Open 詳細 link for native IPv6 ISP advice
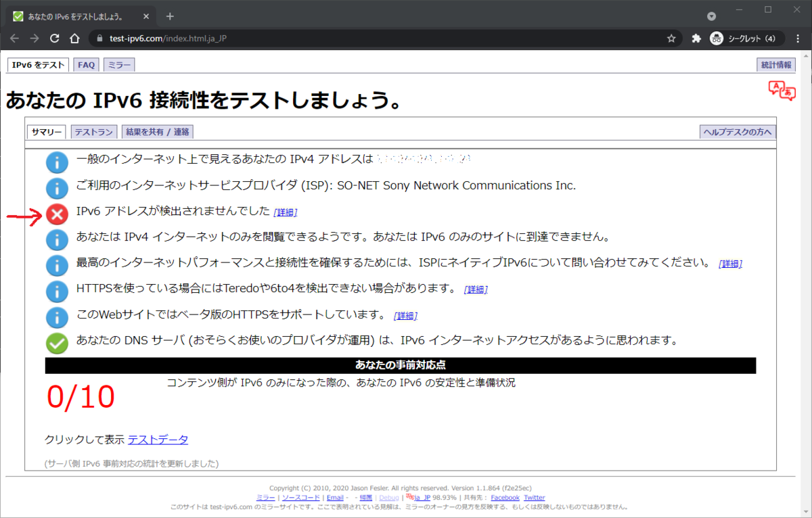Viewport: 812px width, 518px height. [x=731, y=264]
